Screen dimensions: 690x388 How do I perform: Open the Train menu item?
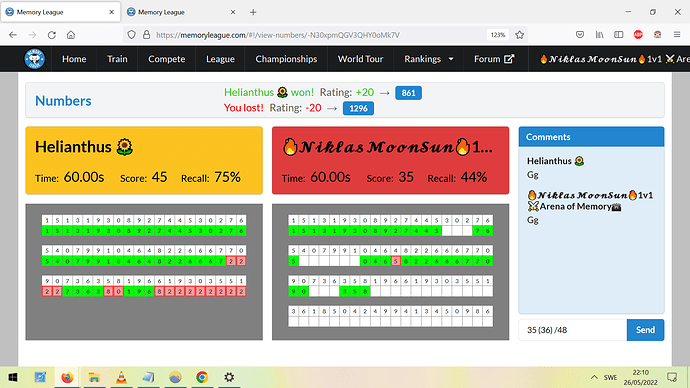pyautogui.click(x=117, y=59)
